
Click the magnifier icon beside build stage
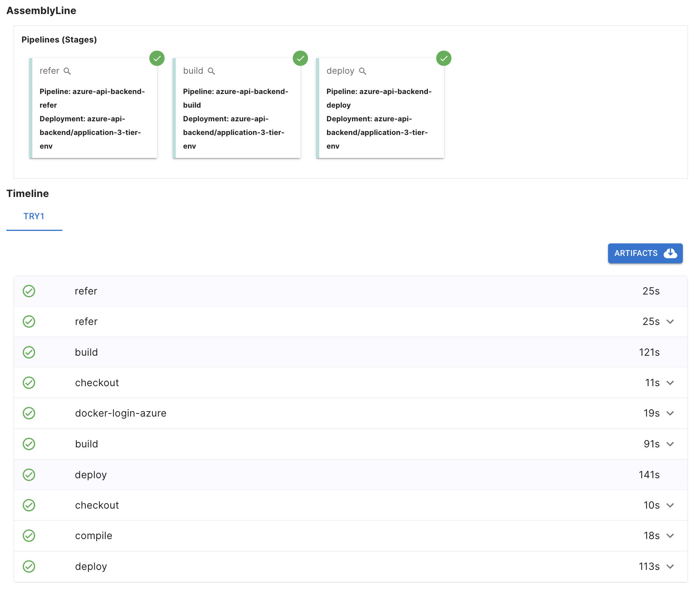(211, 71)
